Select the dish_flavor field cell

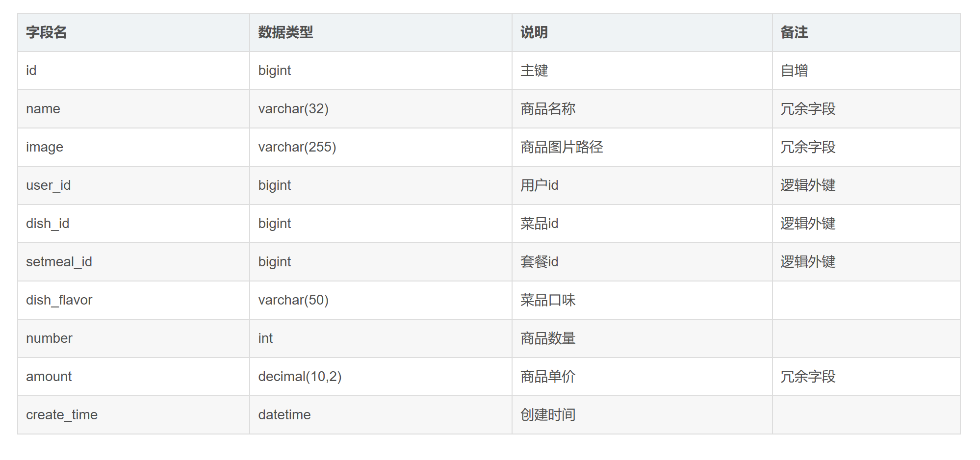[x=133, y=300]
